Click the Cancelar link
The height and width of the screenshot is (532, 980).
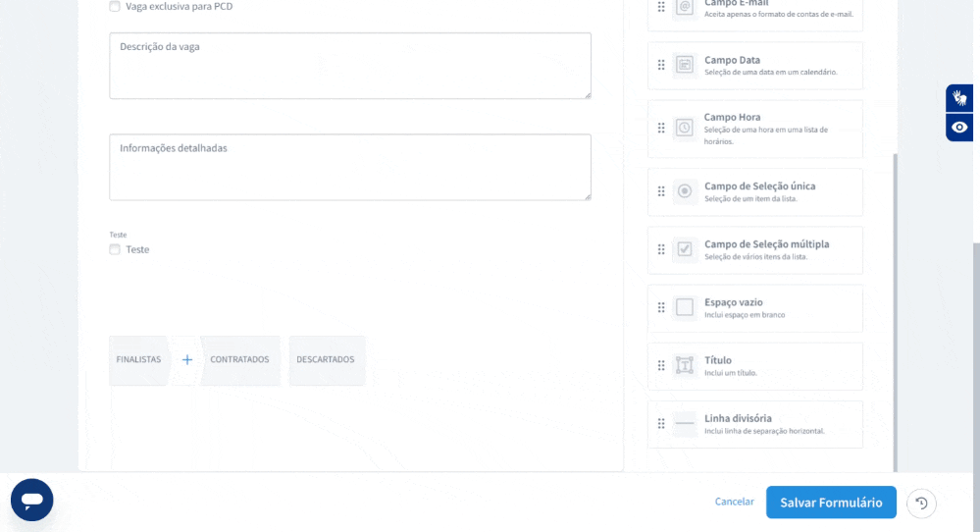pos(734,502)
